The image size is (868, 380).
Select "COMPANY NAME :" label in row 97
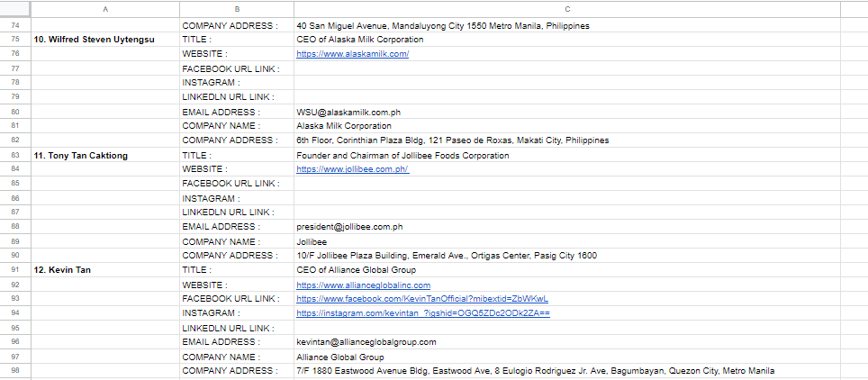[237, 357]
